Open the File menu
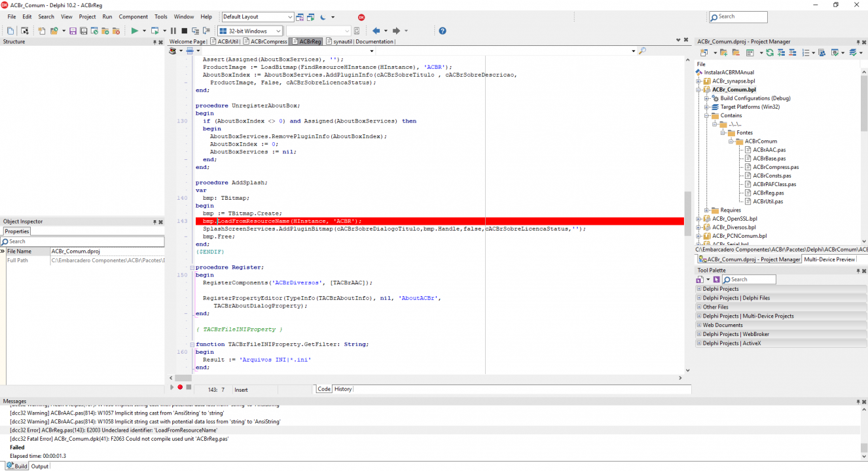Image resolution: width=868 pixels, height=471 pixels. click(12, 17)
